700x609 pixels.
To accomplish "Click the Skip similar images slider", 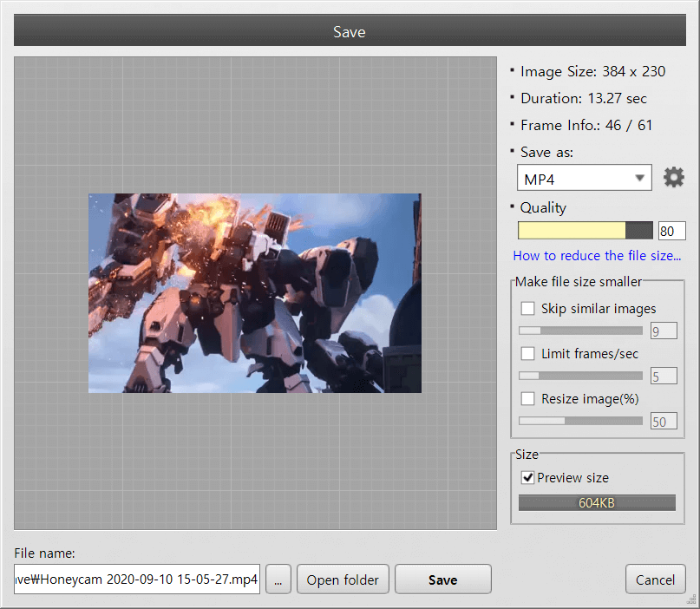I will point(580,331).
